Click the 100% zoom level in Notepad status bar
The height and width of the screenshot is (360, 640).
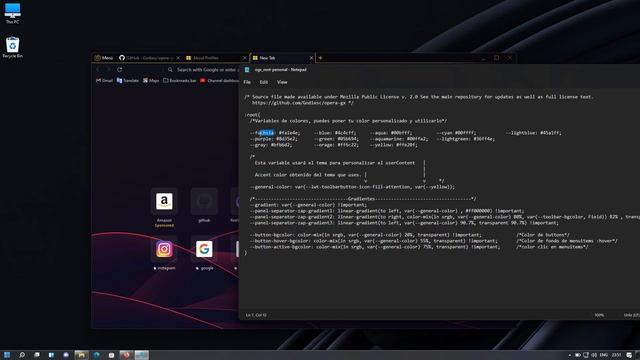tap(599, 315)
